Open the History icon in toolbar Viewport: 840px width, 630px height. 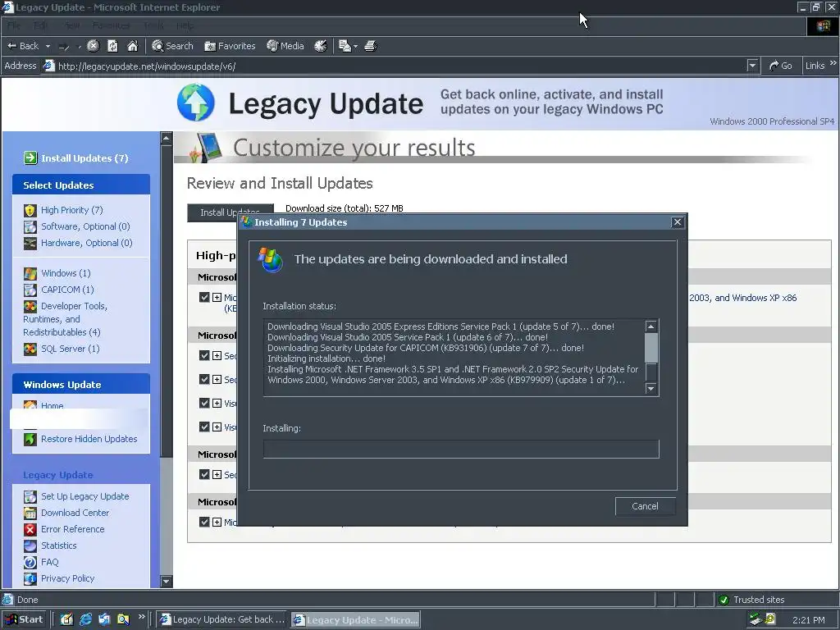(x=321, y=46)
